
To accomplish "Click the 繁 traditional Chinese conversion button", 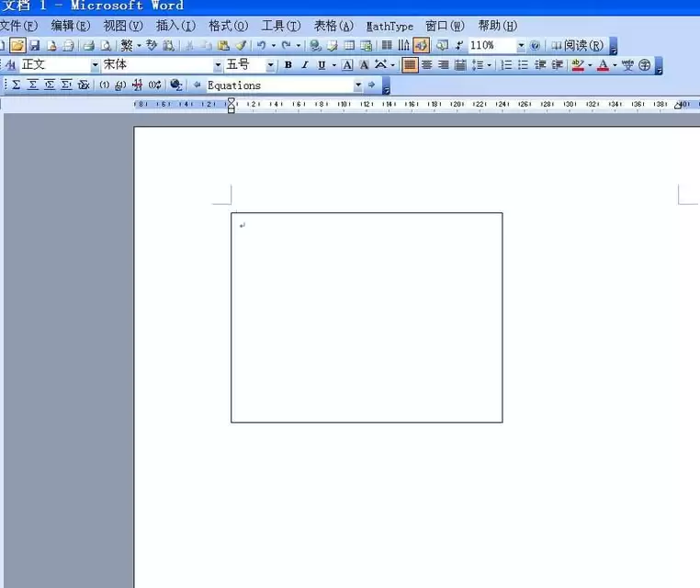I will pyautogui.click(x=127, y=46).
